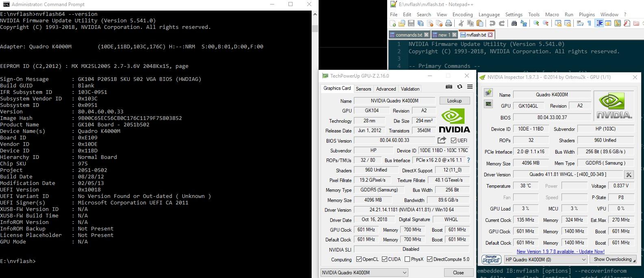
Task: Click Zoom Out icon in Notepad++
Action: 546,24
